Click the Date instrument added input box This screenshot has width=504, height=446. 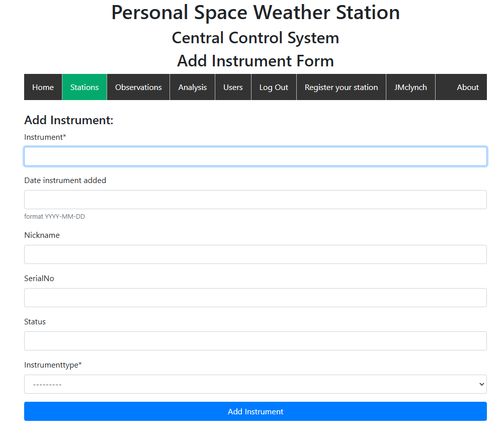point(255,200)
